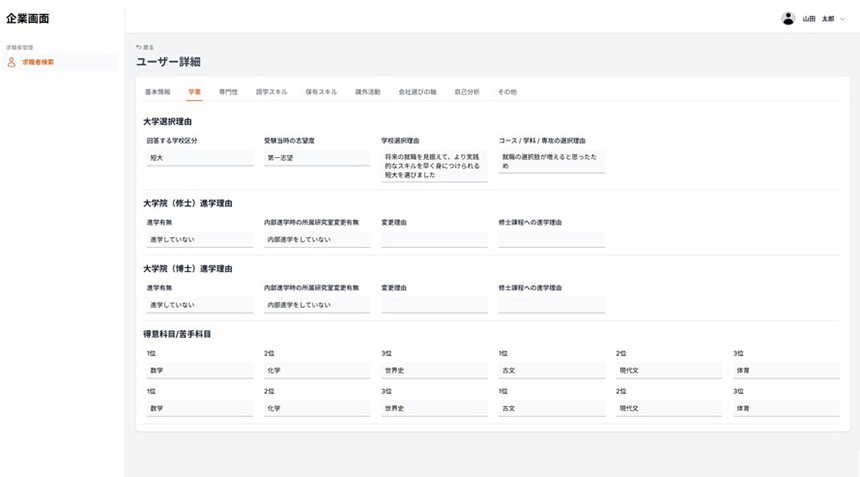The image size is (860, 477).
Task: Click the 企業画面 title in sidebar
Action: (27, 19)
